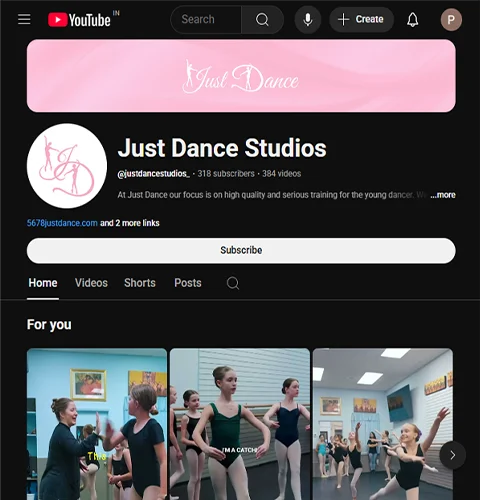Open the hamburger guide menu
This screenshot has height=500, width=480.
click(24, 19)
